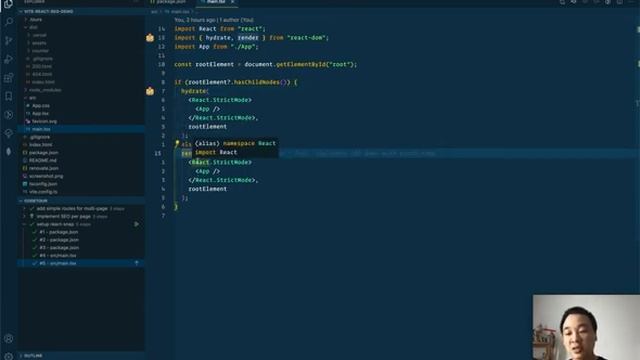640x360 pixels.
Task: Open 404.html inside dist folder
Action: click(42, 74)
